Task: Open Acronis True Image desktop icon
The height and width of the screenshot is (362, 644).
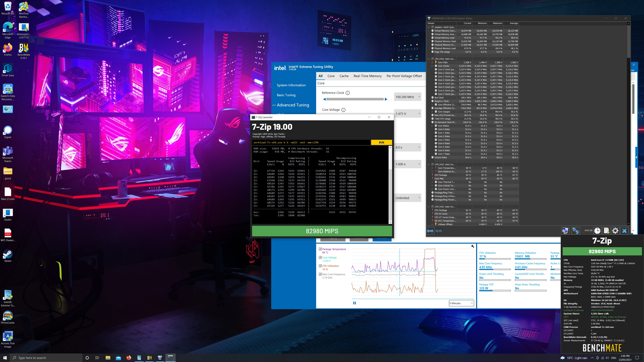Action: tap(8, 340)
